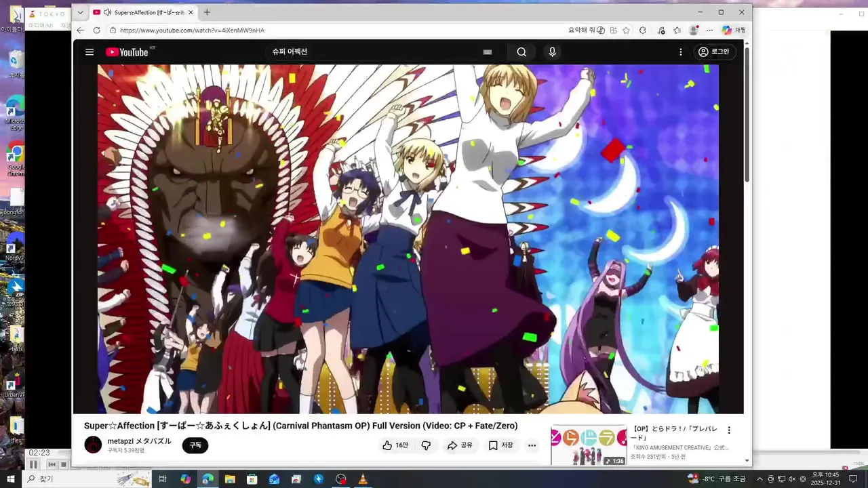Open the notification center icon
The height and width of the screenshot is (488, 868).
[853, 479]
